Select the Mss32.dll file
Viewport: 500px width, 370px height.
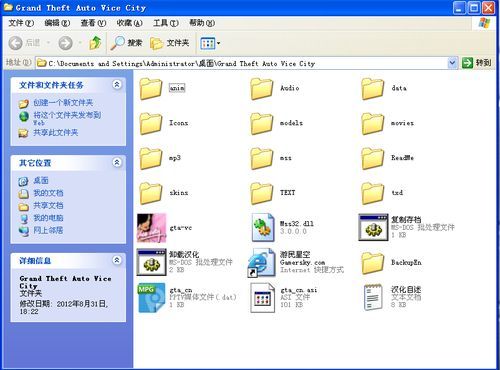[282, 228]
